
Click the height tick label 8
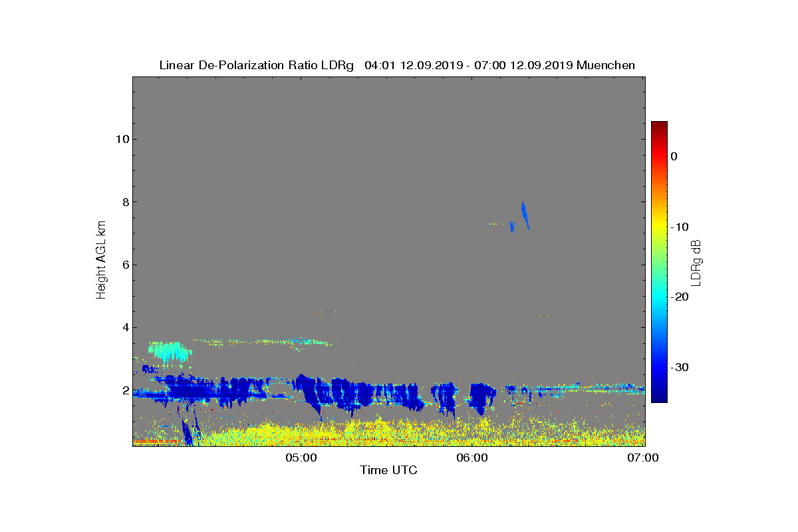[x=124, y=201]
